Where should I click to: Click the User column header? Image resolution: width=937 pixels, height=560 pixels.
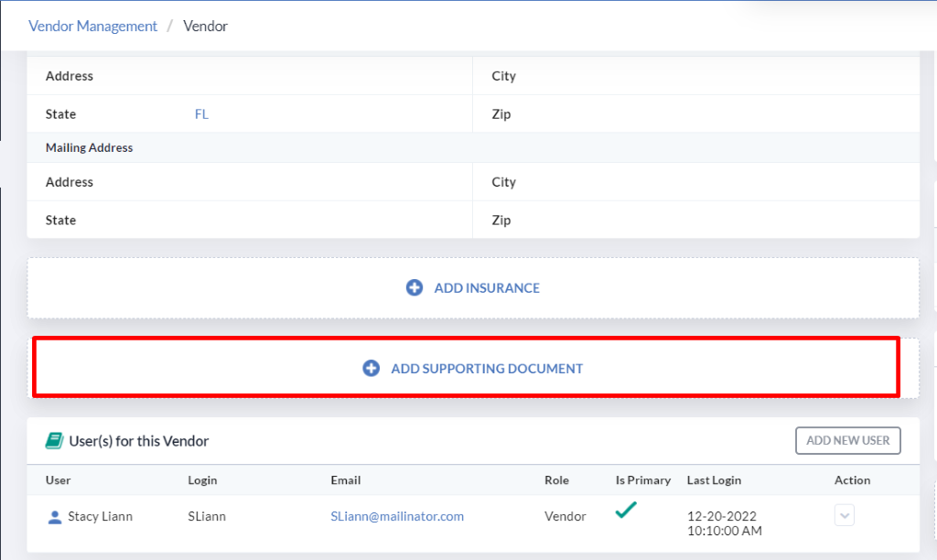[x=58, y=479]
